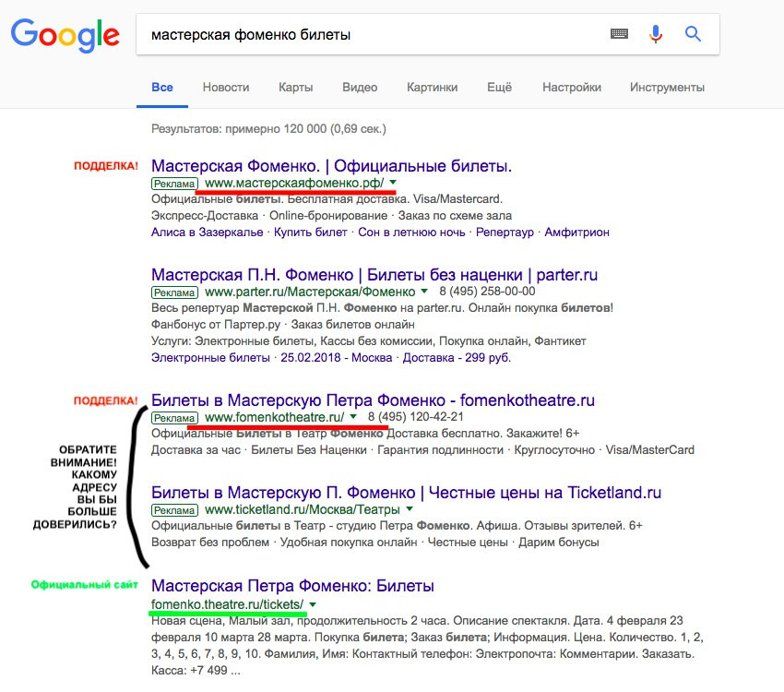Start voice search with microphone icon
Image resolution: width=784 pixels, height=692 pixels.
click(x=656, y=34)
